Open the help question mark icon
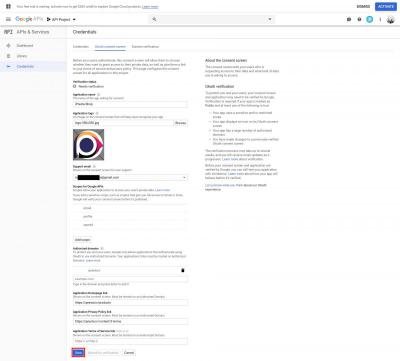This screenshot has width=400, height=361. coord(359,19)
